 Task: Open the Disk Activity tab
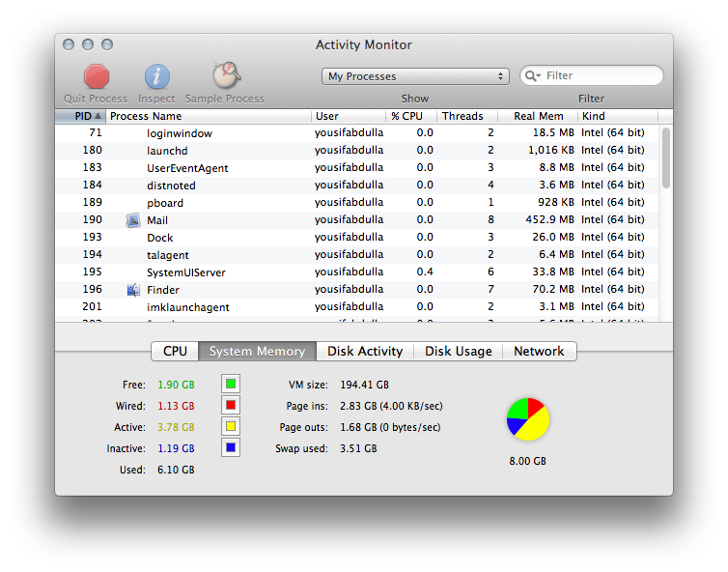tap(365, 352)
